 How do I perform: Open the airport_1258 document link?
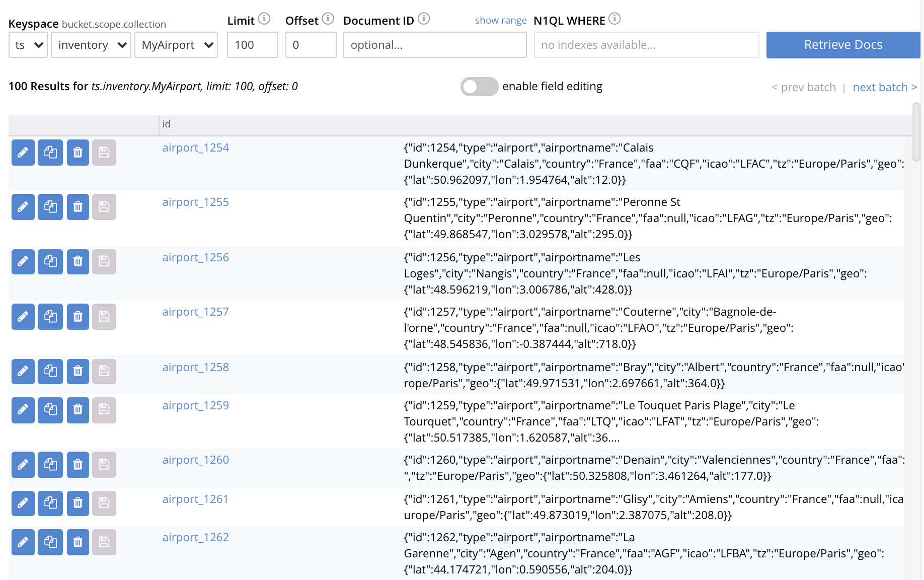(x=195, y=368)
